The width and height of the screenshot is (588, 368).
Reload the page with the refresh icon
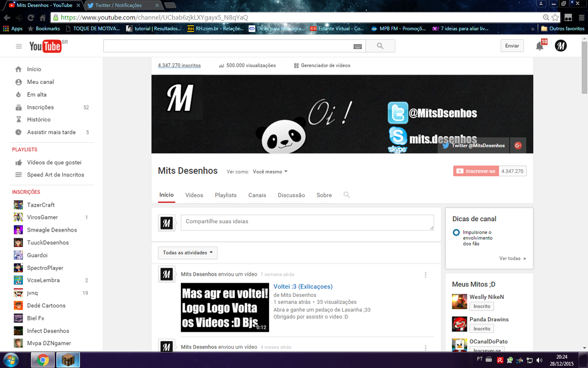point(31,17)
